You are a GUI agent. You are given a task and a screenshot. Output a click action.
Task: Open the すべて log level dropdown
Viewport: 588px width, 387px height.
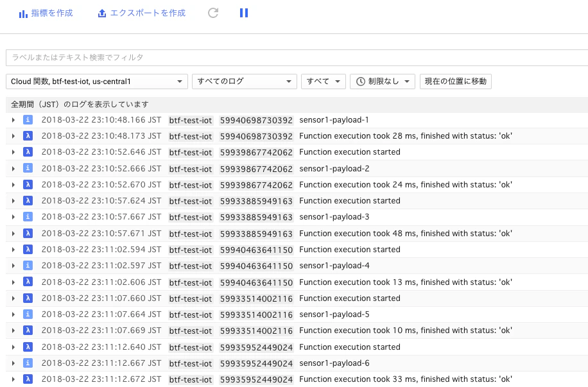324,82
